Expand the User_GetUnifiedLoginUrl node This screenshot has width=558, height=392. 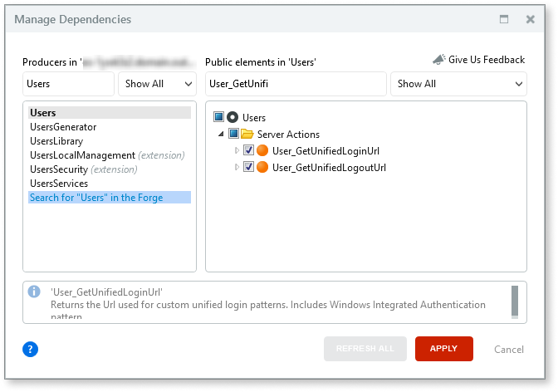point(237,150)
